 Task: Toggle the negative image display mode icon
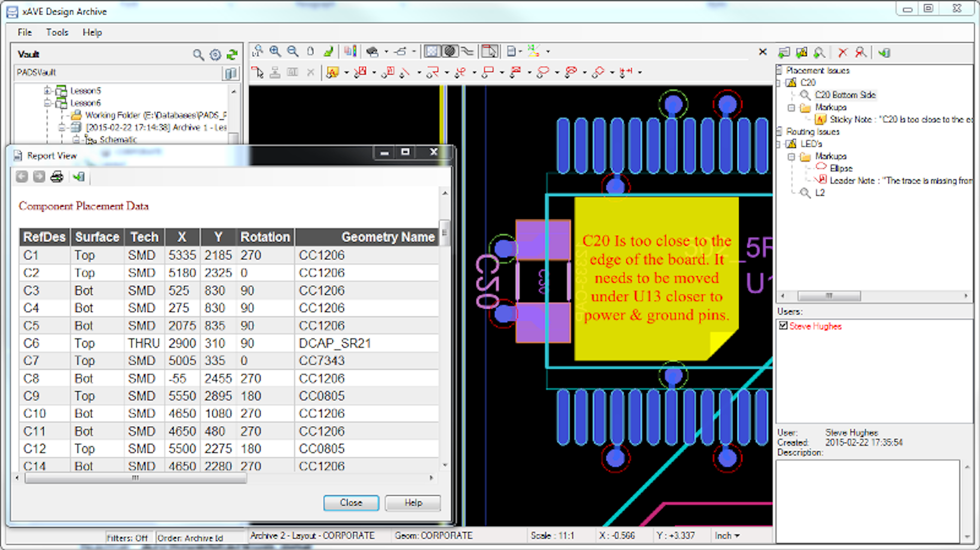[x=450, y=51]
